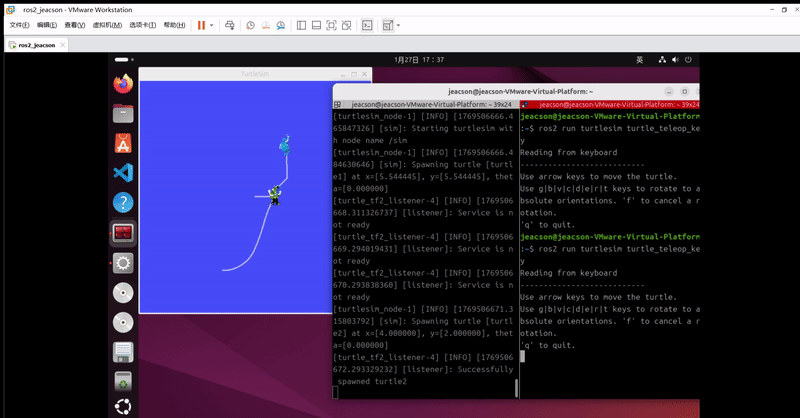Click the date and time in top bar

coord(419,60)
